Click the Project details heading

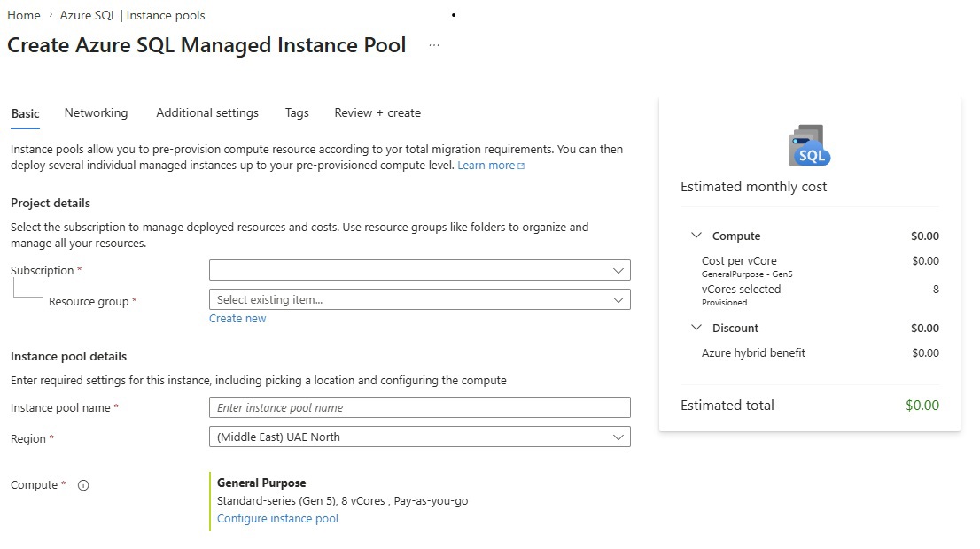(51, 203)
